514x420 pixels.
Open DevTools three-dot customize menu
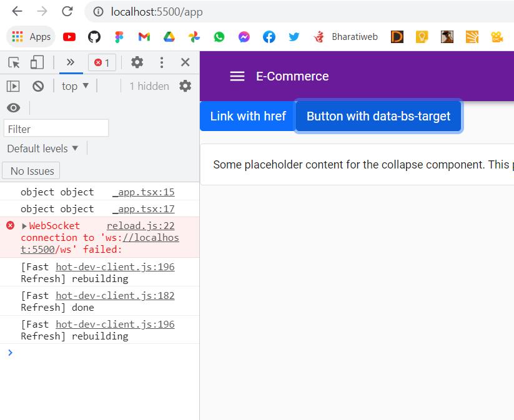coord(162,62)
